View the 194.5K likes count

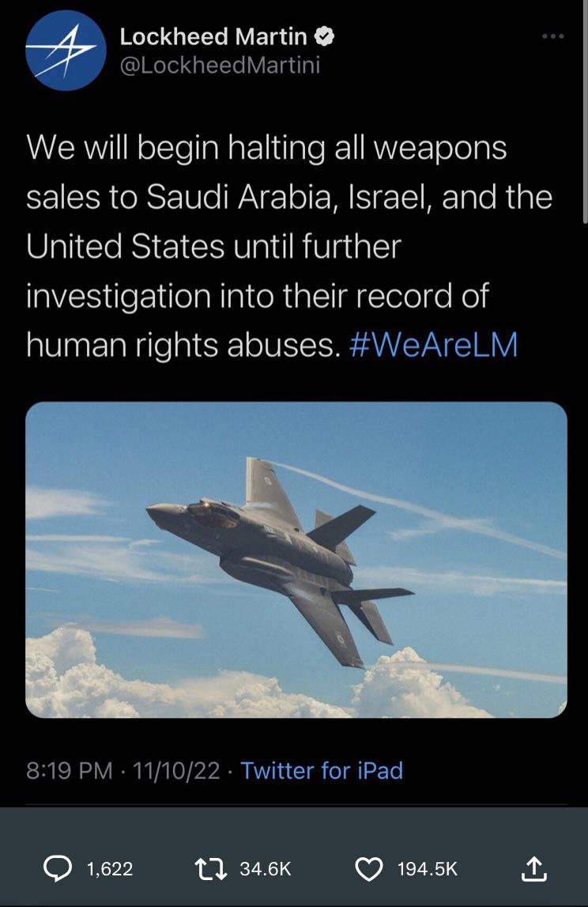coord(427,869)
